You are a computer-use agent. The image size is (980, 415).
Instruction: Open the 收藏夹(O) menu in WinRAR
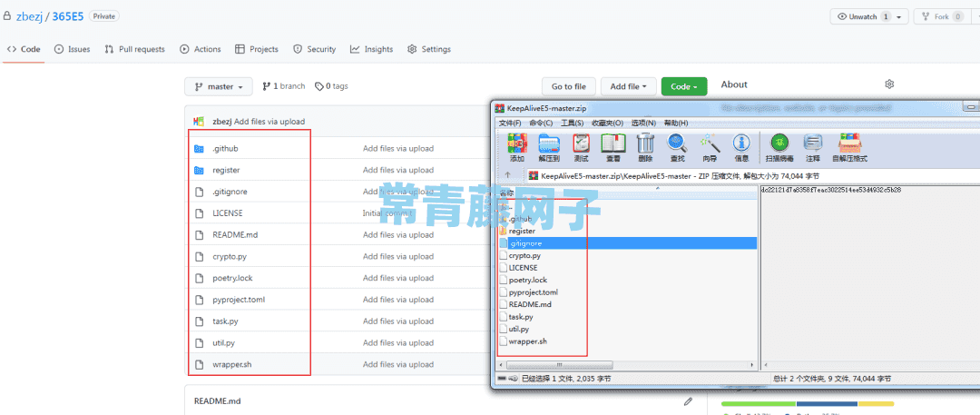(607, 123)
